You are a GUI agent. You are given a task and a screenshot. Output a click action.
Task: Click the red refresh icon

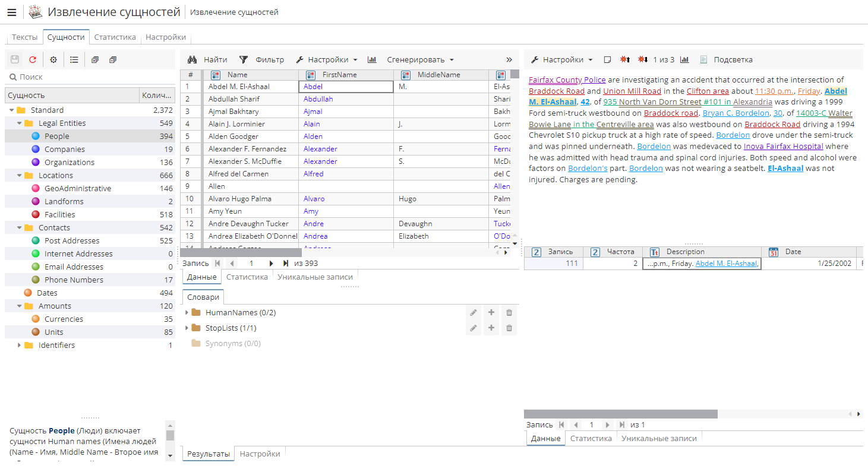pos(33,60)
